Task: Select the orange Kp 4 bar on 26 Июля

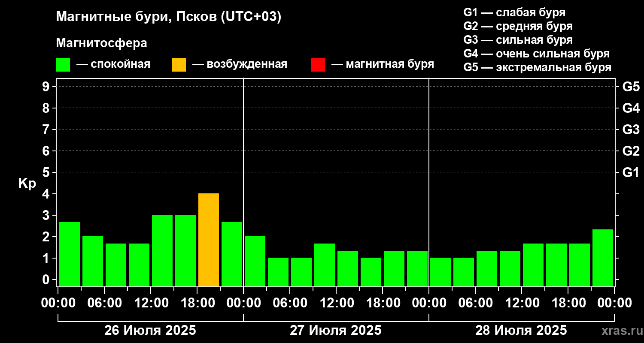Action: coord(209,240)
